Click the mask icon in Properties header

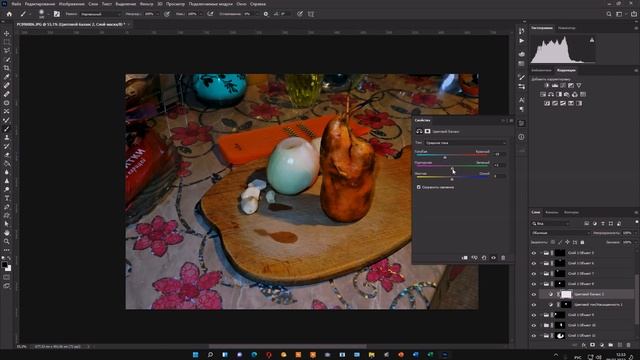427,131
